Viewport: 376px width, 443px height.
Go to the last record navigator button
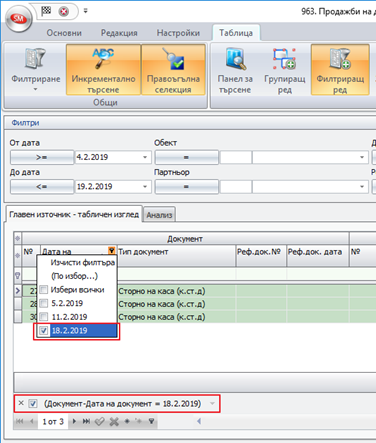(86, 421)
